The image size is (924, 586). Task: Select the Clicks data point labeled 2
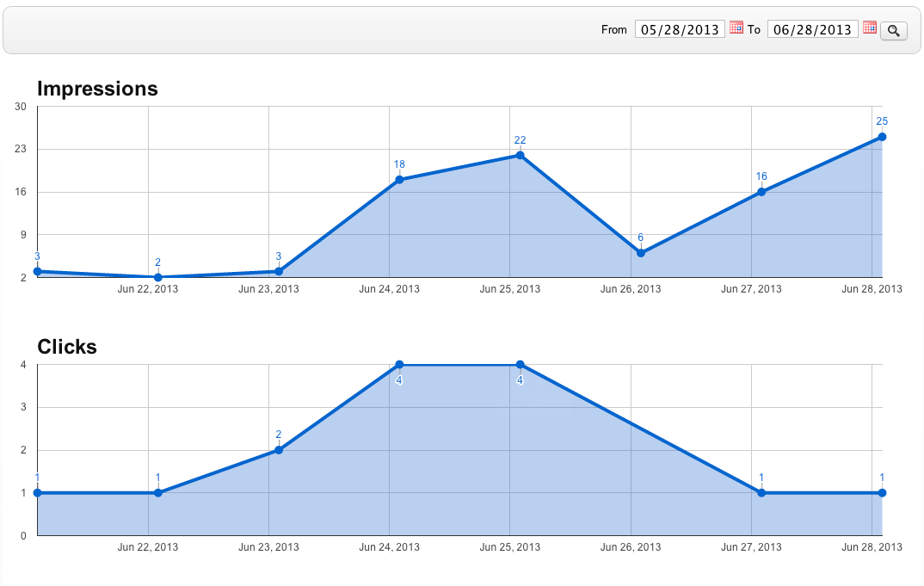[x=279, y=450]
